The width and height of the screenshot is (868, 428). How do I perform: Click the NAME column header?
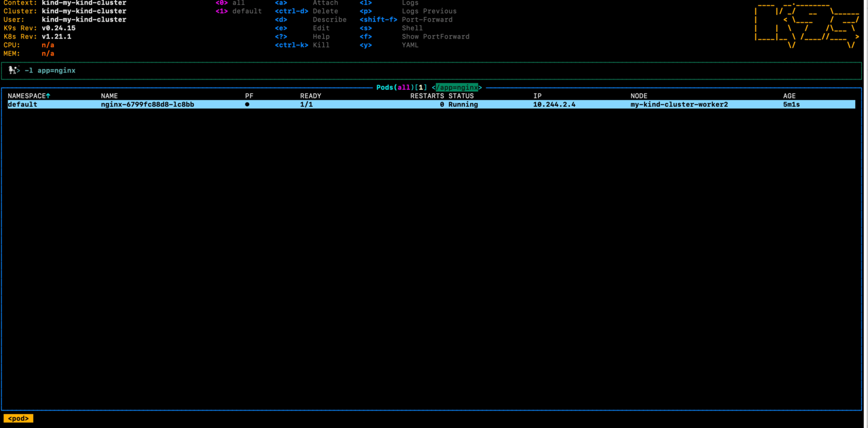[x=110, y=96]
